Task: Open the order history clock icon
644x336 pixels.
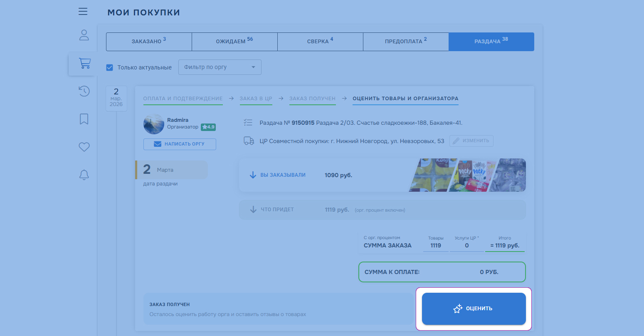Action: click(x=84, y=91)
